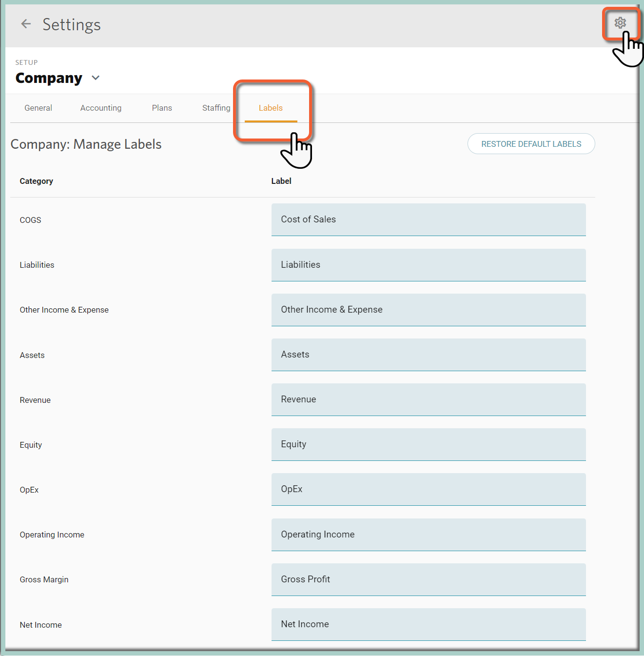Switch to the General tab
This screenshot has width=644, height=656.
coord(38,108)
